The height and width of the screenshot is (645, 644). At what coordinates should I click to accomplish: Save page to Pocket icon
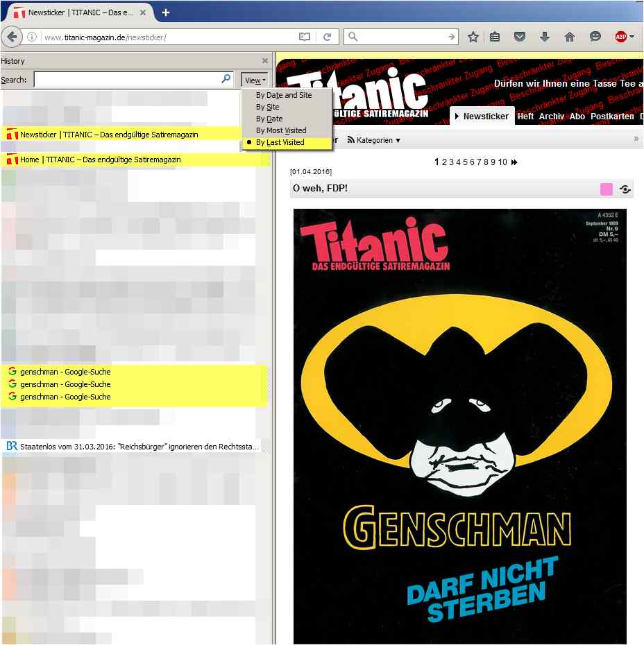coord(520,37)
